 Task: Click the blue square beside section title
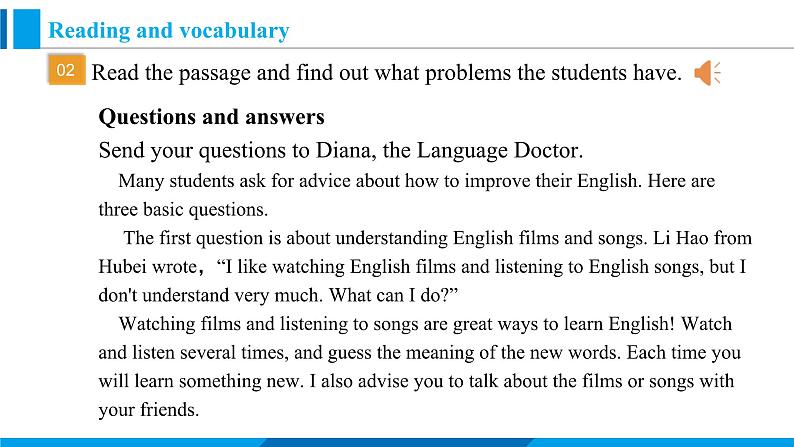point(26,29)
